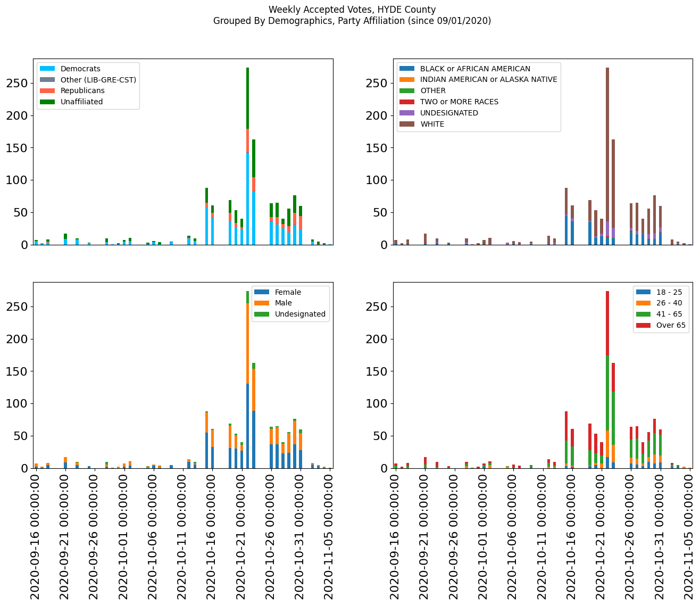This screenshot has height=605, width=700.
Task: Click the '250' y-axis label on party chart
Action: [x=16, y=83]
